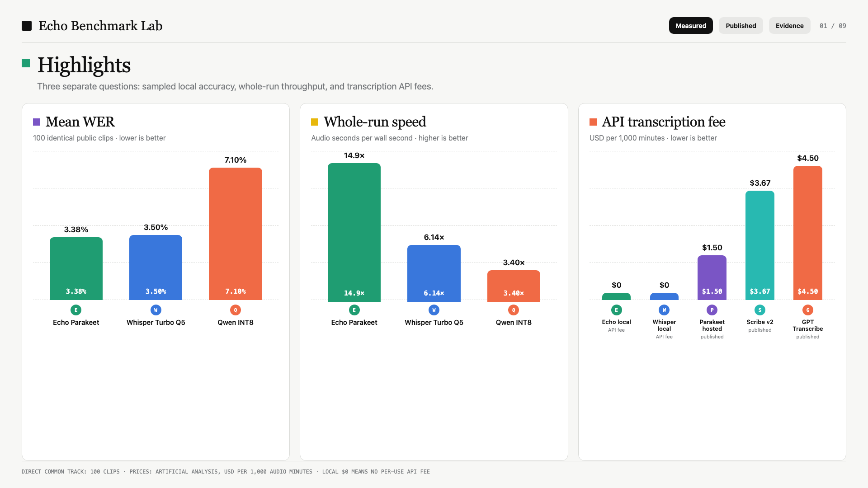Click the $4.50 value above the orange bar
The width and height of the screenshot is (868, 488).
point(808,158)
